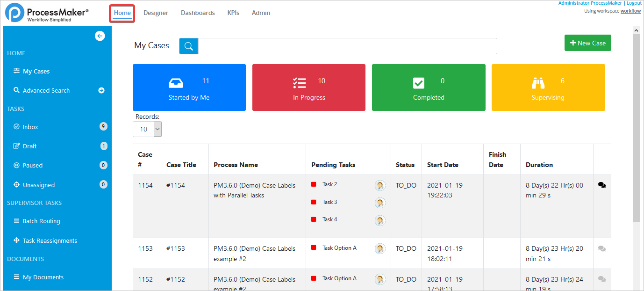Click inside the case search field
Image resolution: width=644 pixels, height=291 pixels.
(346, 46)
